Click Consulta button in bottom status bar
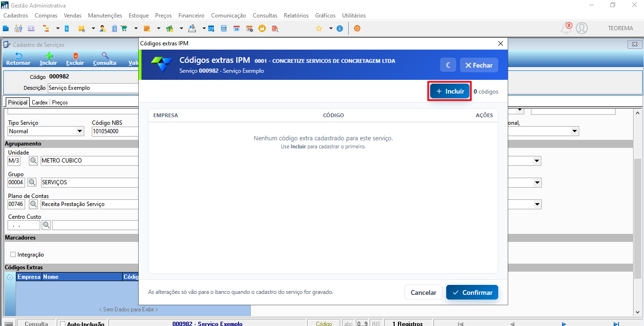The image size is (644, 326). click(36, 324)
